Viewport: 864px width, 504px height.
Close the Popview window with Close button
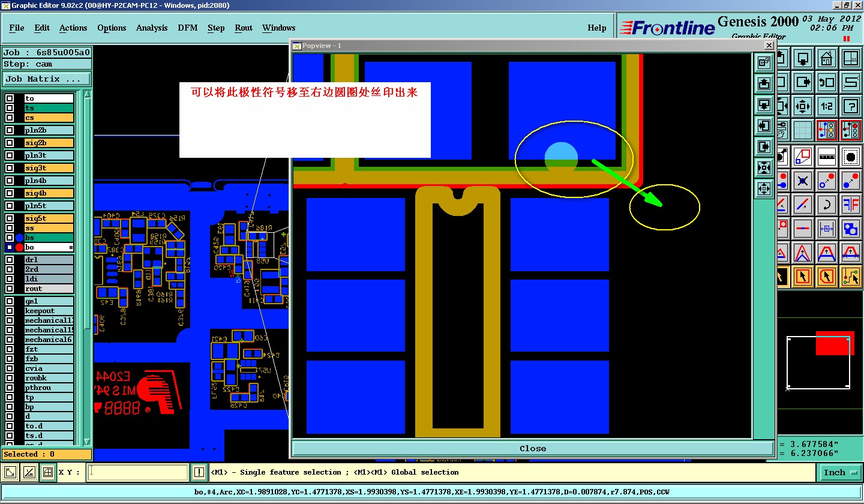click(533, 448)
